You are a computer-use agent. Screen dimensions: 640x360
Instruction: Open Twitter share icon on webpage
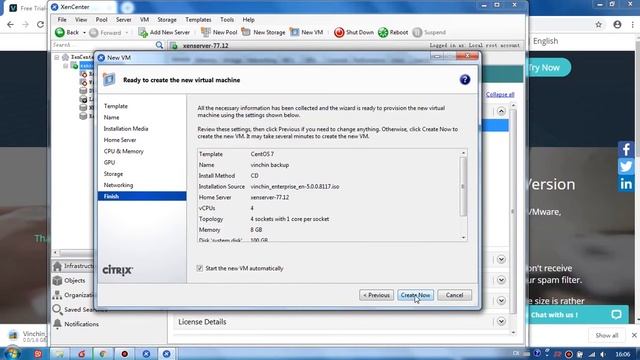(626, 167)
